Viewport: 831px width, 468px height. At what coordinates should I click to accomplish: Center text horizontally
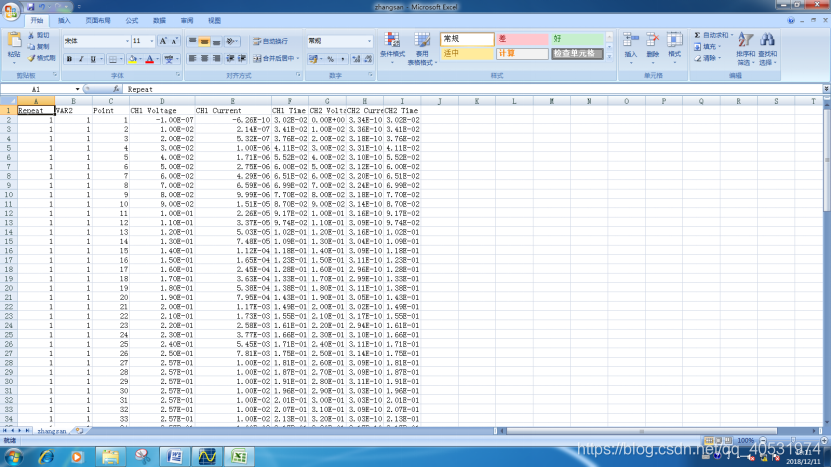[204, 58]
